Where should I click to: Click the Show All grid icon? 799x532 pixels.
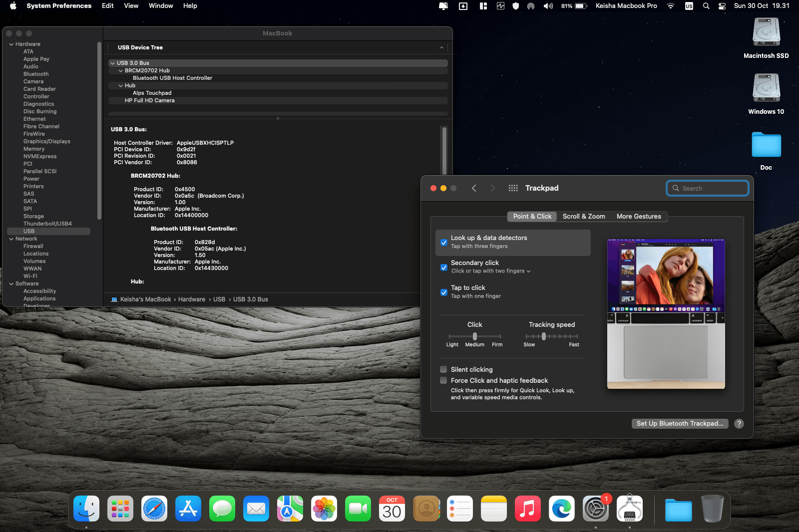513,188
